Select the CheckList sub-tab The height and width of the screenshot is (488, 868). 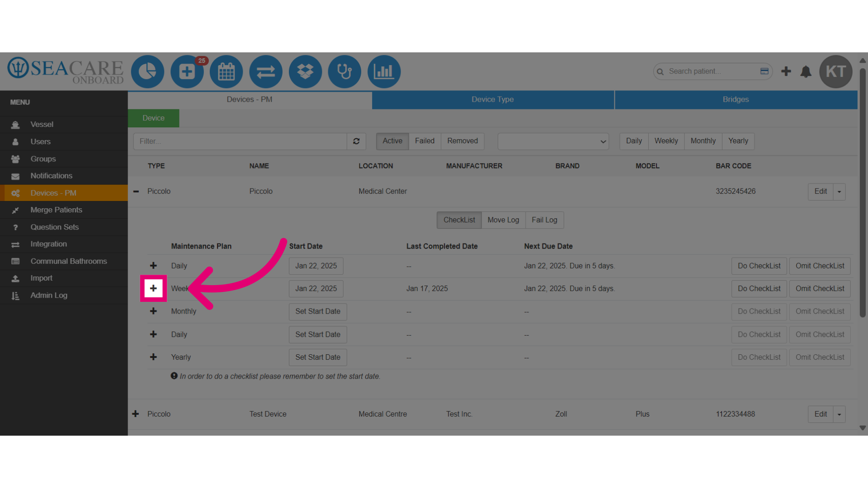click(x=459, y=220)
